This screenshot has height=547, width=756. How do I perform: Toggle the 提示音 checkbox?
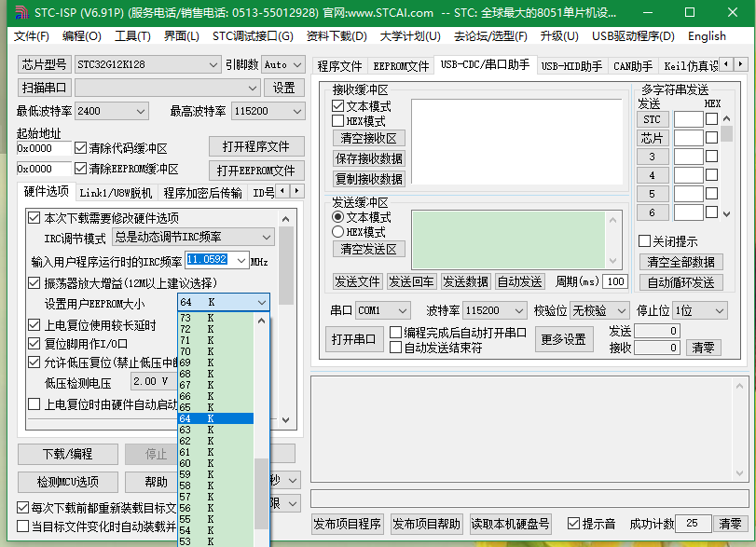[x=574, y=524]
